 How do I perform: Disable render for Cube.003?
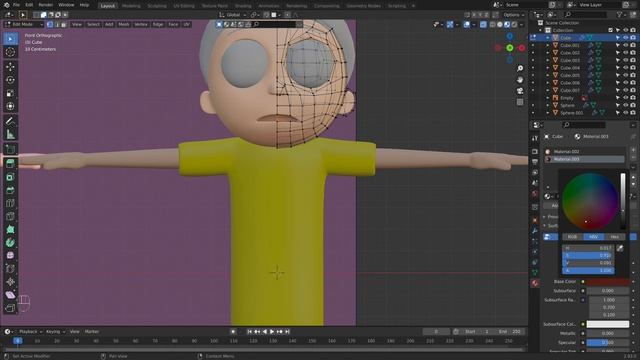(x=633, y=60)
